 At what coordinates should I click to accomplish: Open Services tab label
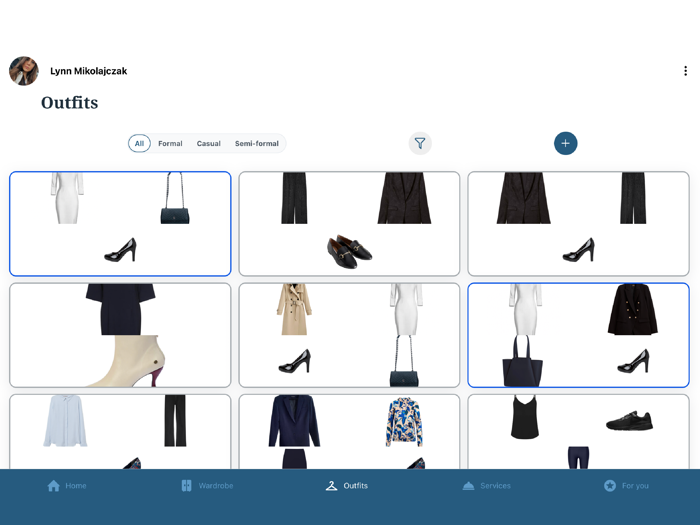[x=496, y=486]
